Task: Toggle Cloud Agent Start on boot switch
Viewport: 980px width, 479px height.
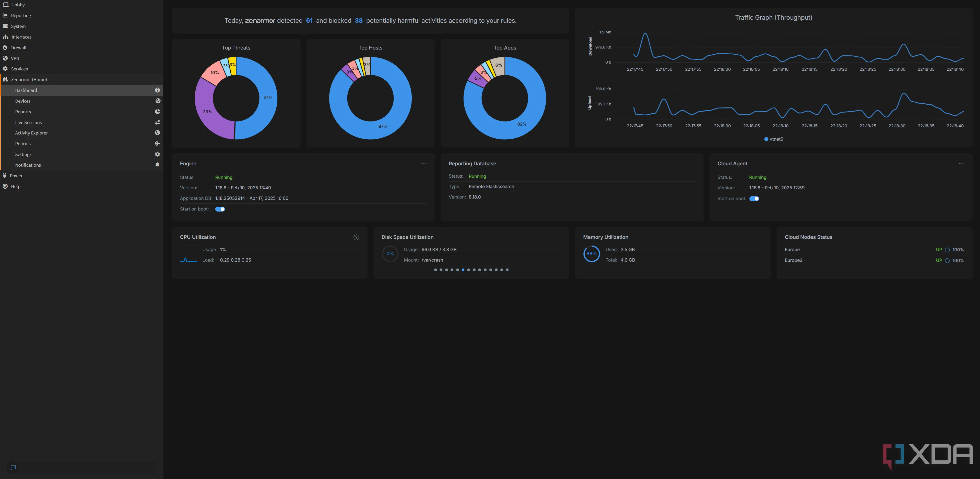Action: coord(754,199)
